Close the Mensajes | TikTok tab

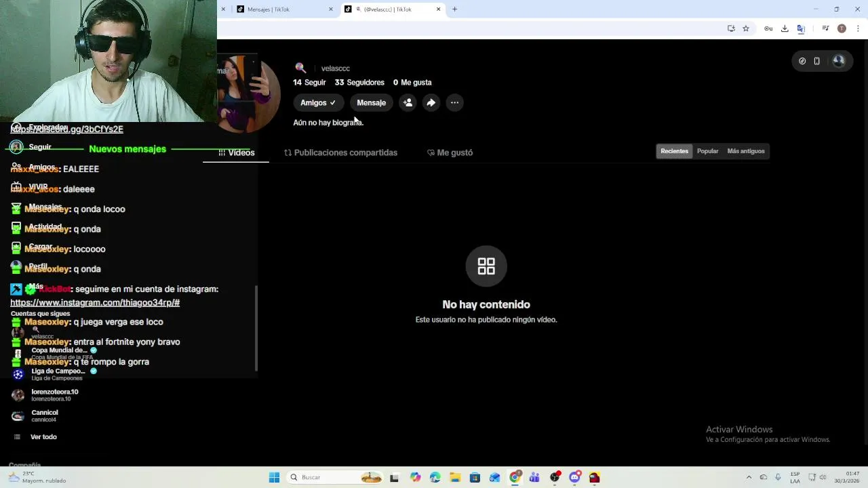tap(331, 9)
